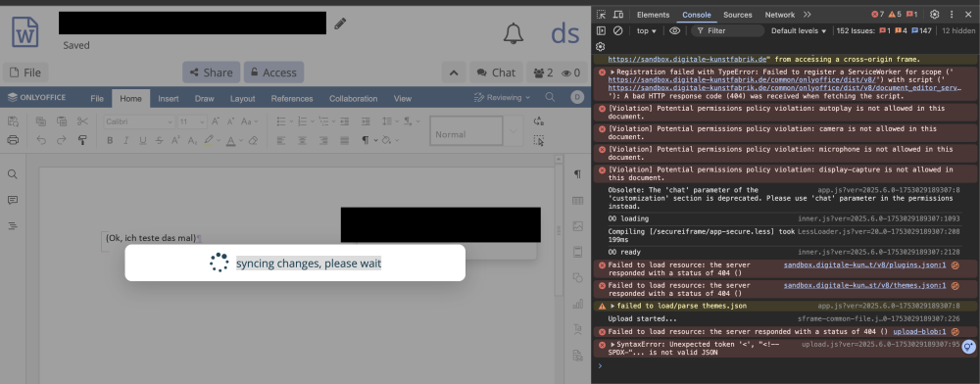Toggle strikethrough formatting
Viewport: 980px width, 384px height.
coord(160,140)
